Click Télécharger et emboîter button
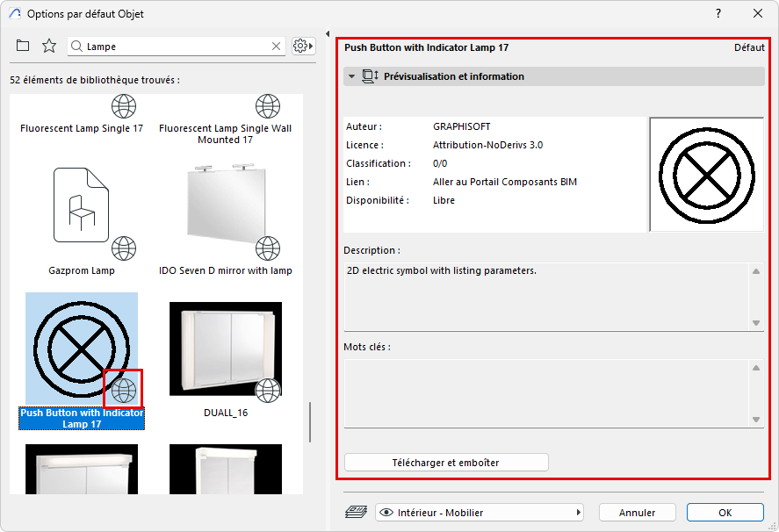 (446, 463)
